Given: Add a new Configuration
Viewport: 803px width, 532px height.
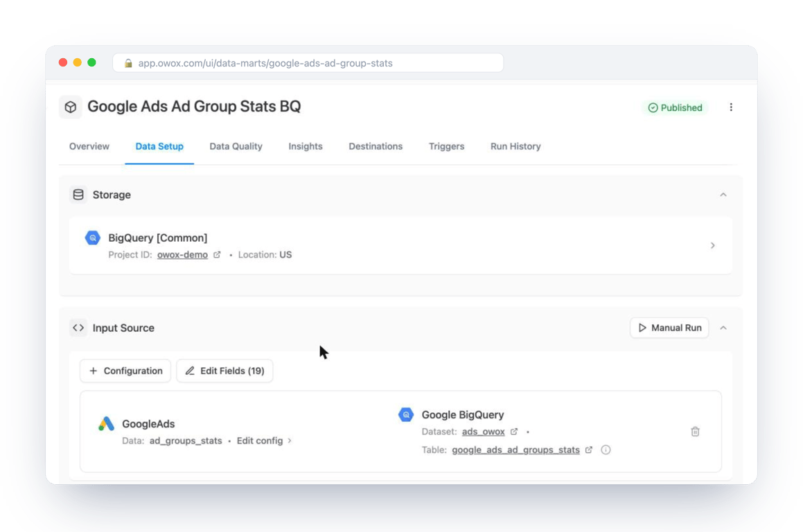Looking at the screenshot, I should click(x=125, y=371).
